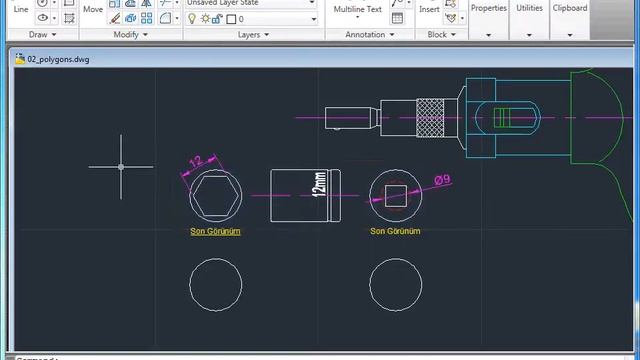Image resolution: width=640 pixels, height=360 pixels.
Task: Toggle layer 0 lock padlock icon
Action: click(217, 19)
